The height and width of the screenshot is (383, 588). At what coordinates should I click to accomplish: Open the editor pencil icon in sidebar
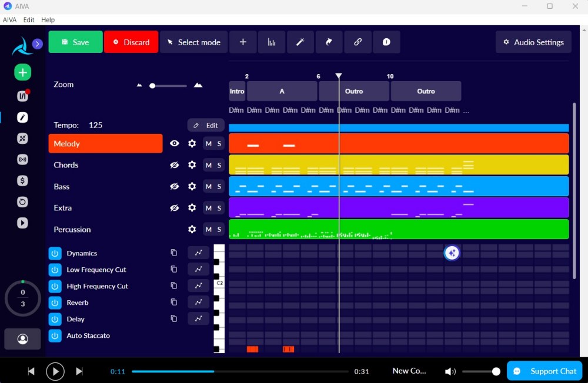22,117
